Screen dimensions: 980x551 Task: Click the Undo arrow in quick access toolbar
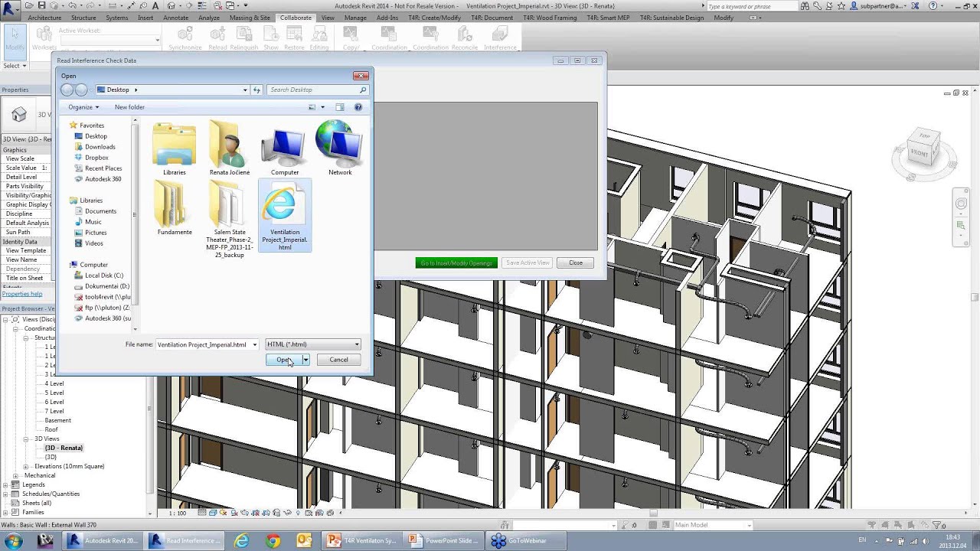coord(71,6)
